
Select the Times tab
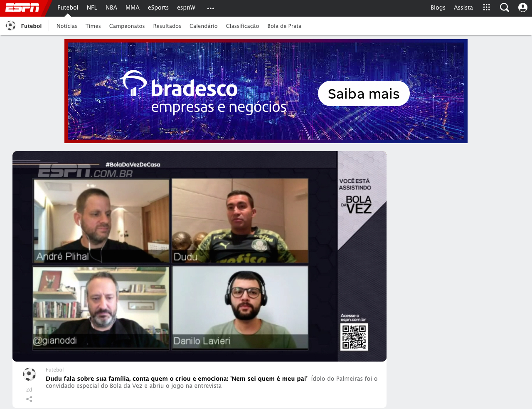point(93,26)
